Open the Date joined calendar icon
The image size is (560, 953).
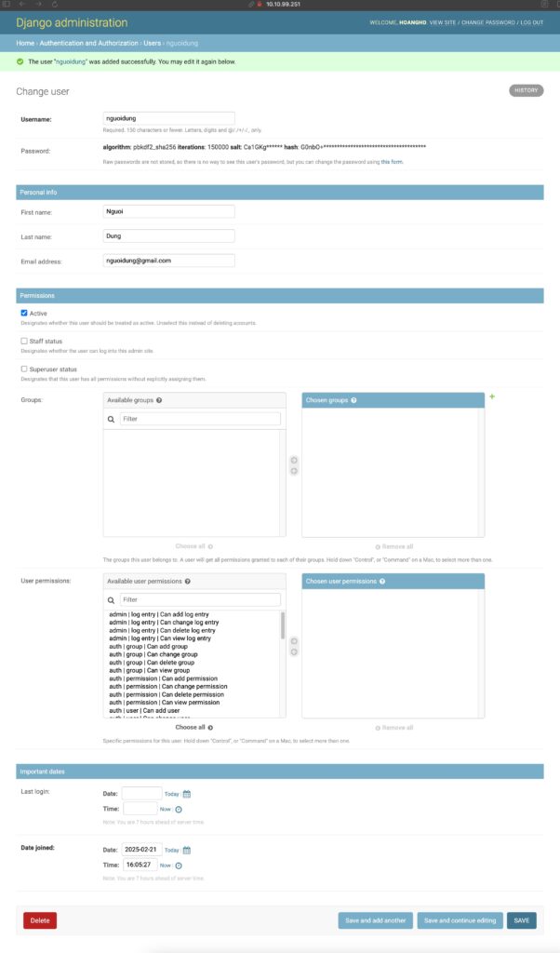(x=186, y=851)
